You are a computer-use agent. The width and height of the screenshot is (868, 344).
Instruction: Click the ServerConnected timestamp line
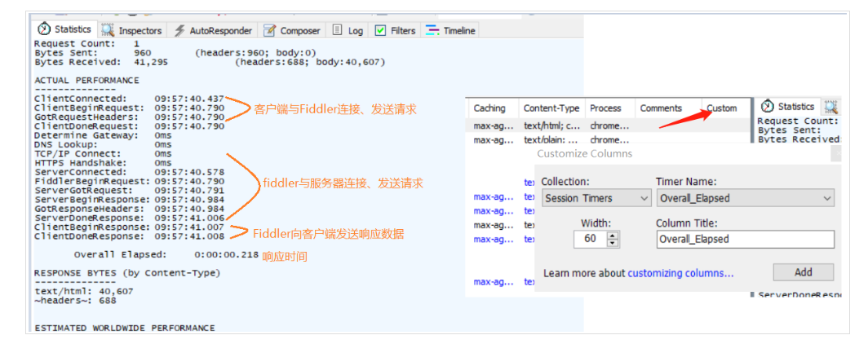pyautogui.click(x=129, y=171)
